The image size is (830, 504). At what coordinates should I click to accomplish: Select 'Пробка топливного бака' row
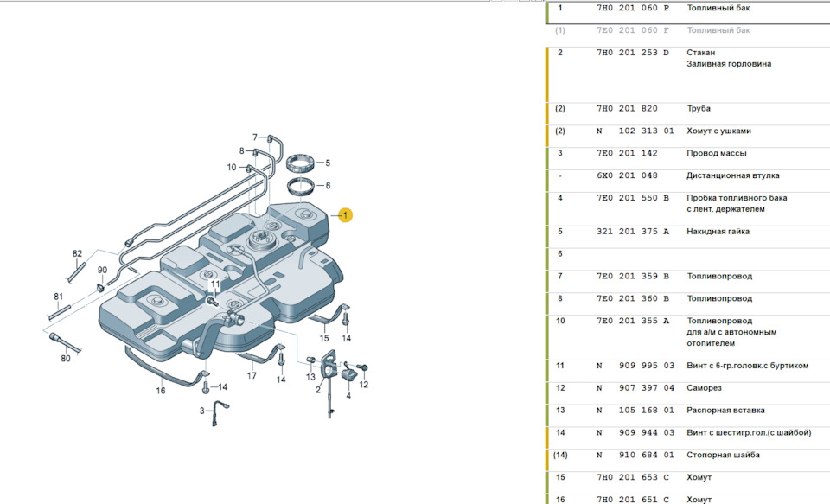click(x=687, y=208)
